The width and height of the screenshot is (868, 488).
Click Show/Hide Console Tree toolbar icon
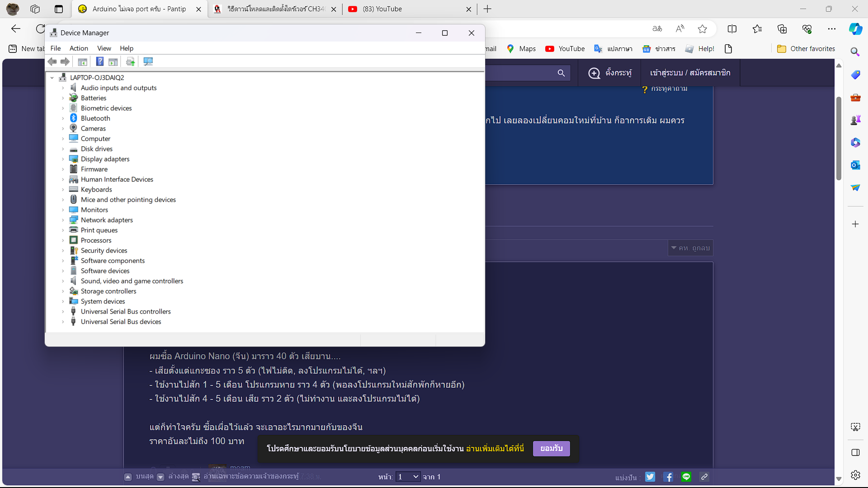coord(82,61)
